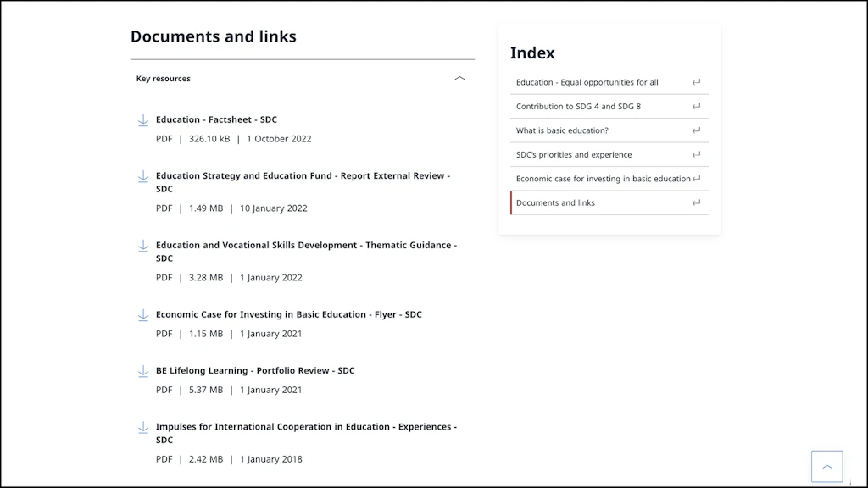Click the '1 October 2022' date text
Viewport: 868px width, 488px height.
coord(279,139)
